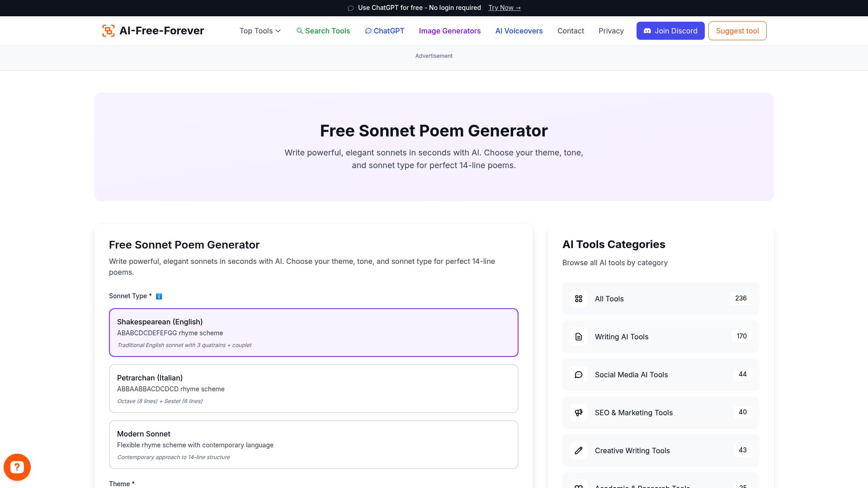Click the pencil icon for Creative Writing Tools
Screen dimensions: 868x488
(578, 450)
